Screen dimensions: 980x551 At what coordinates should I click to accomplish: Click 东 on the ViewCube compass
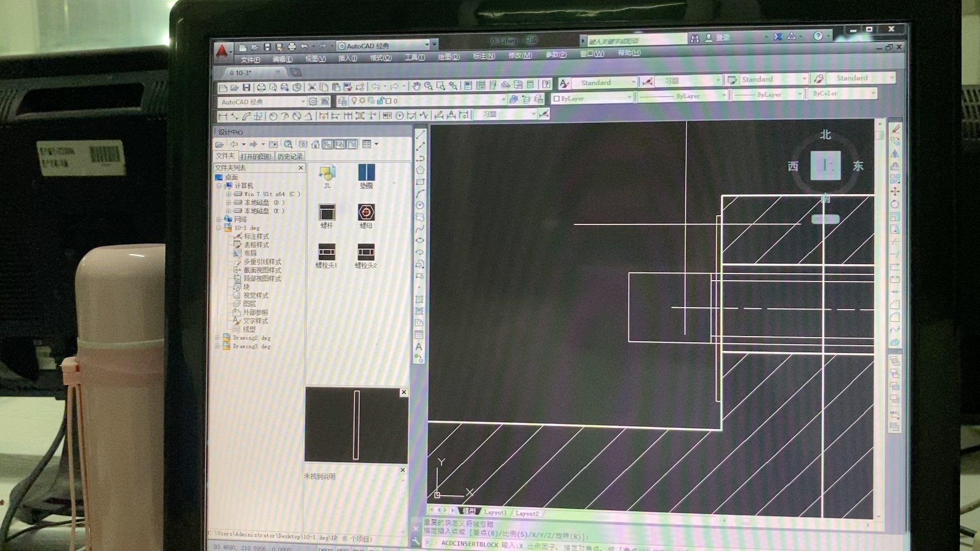(x=858, y=166)
